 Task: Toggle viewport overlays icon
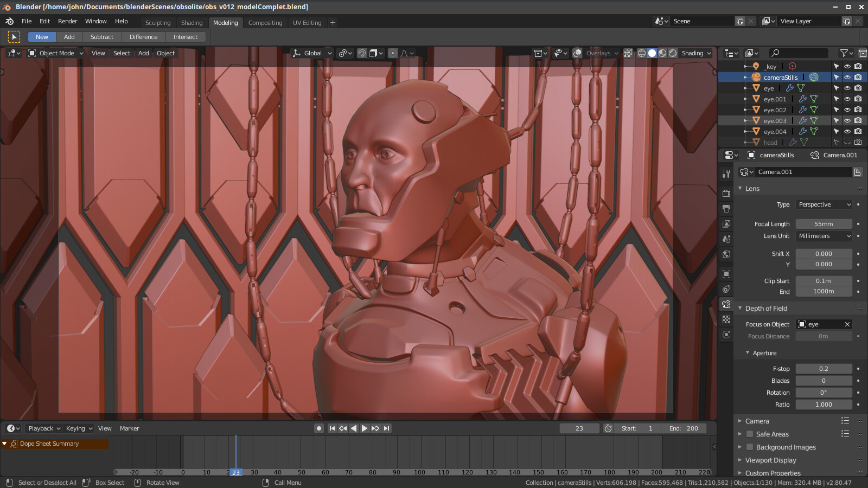pos(577,53)
